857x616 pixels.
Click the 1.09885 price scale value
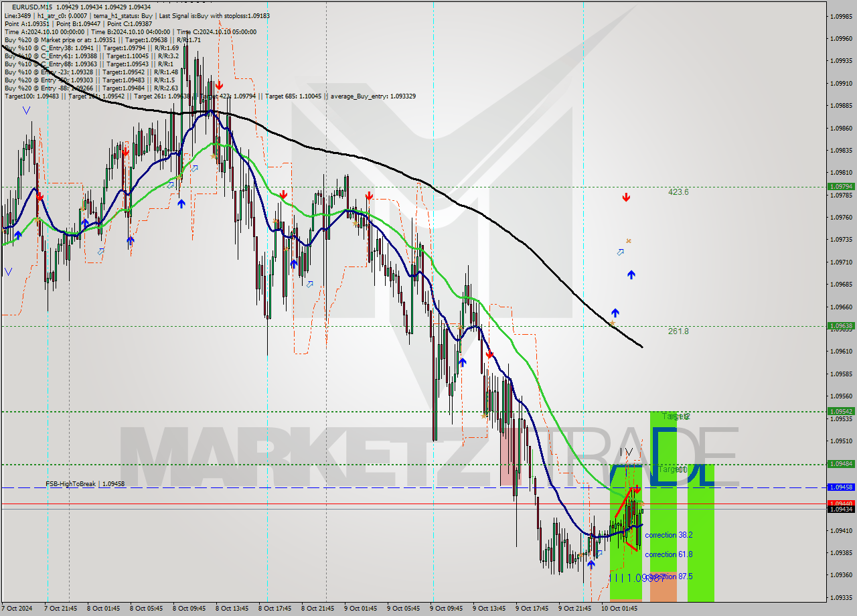tap(841, 106)
